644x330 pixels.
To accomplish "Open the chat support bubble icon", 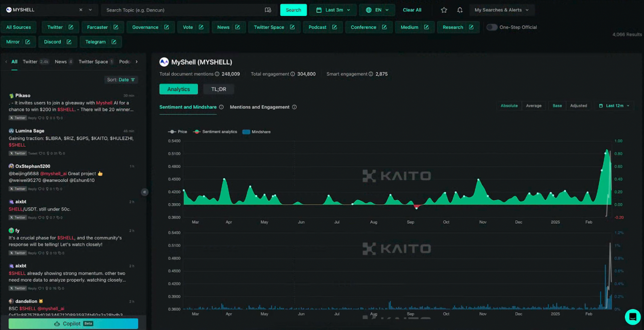I will [633, 317].
